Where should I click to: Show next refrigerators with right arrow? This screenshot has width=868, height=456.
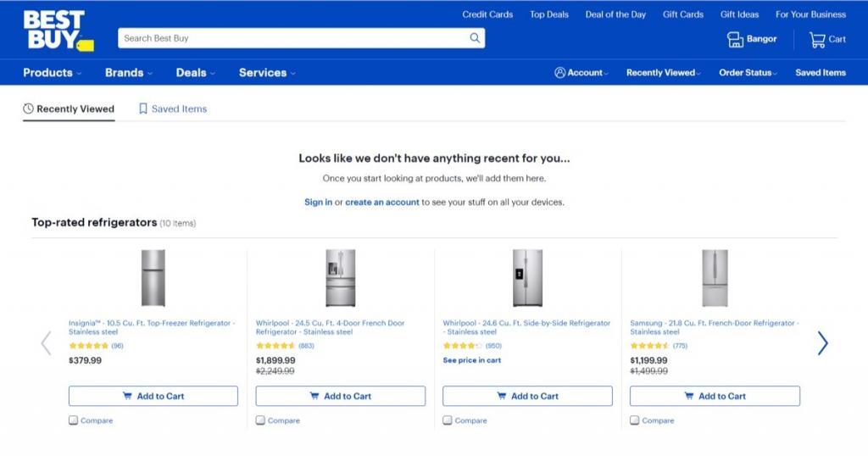(822, 343)
